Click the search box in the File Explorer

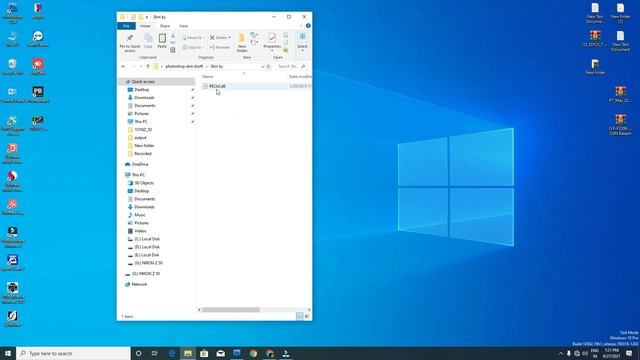[291, 66]
